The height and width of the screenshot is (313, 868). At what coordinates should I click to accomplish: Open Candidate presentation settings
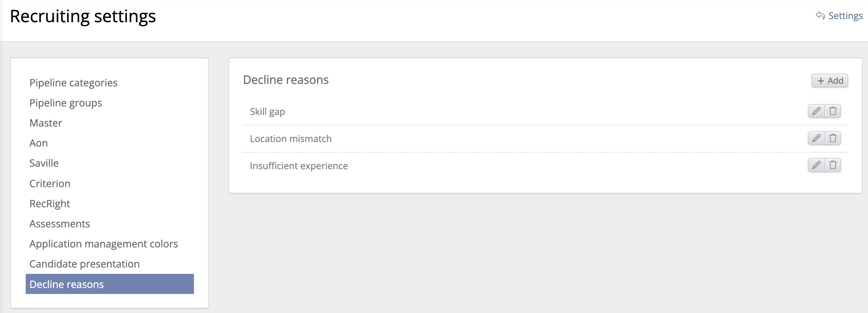(x=84, y=264)
